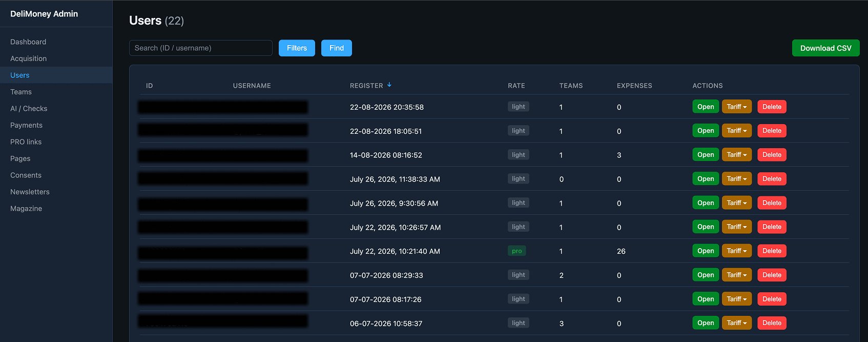This screenshot has height=342, width=868.
Task: Click the ID column header
Action: [149, 86]
